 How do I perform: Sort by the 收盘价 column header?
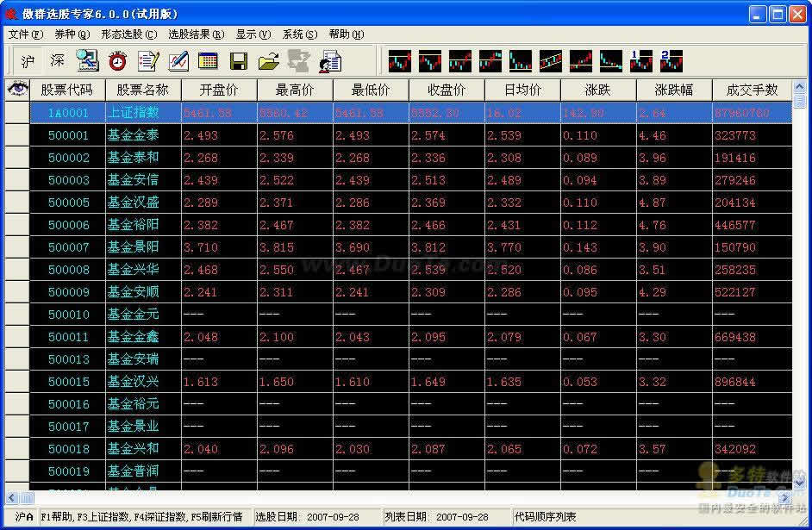pyautogui.click(x=447, y=90)
